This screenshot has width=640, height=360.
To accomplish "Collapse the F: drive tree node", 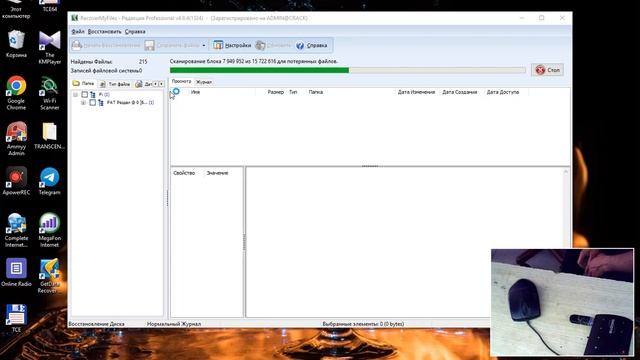I will point(76,94).
